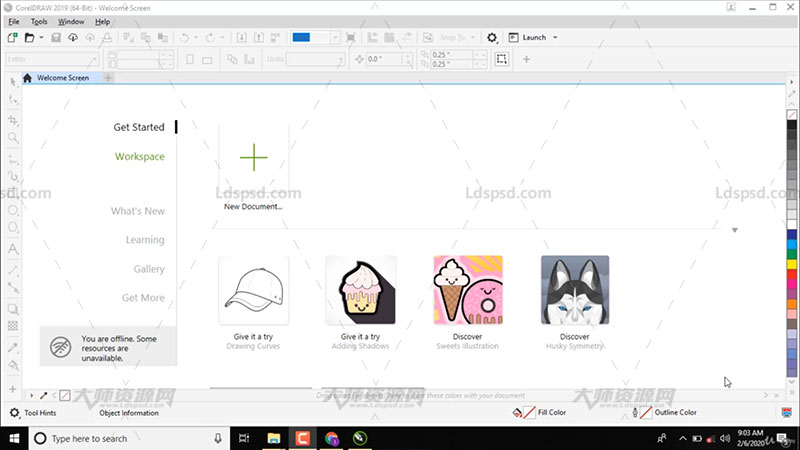Click the Windows search box

[x=128, y=438]
